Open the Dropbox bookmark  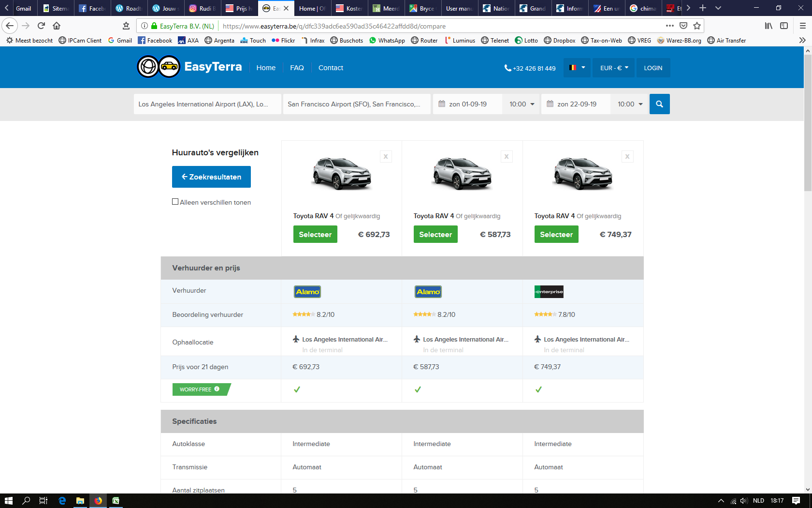pos(560,40)
